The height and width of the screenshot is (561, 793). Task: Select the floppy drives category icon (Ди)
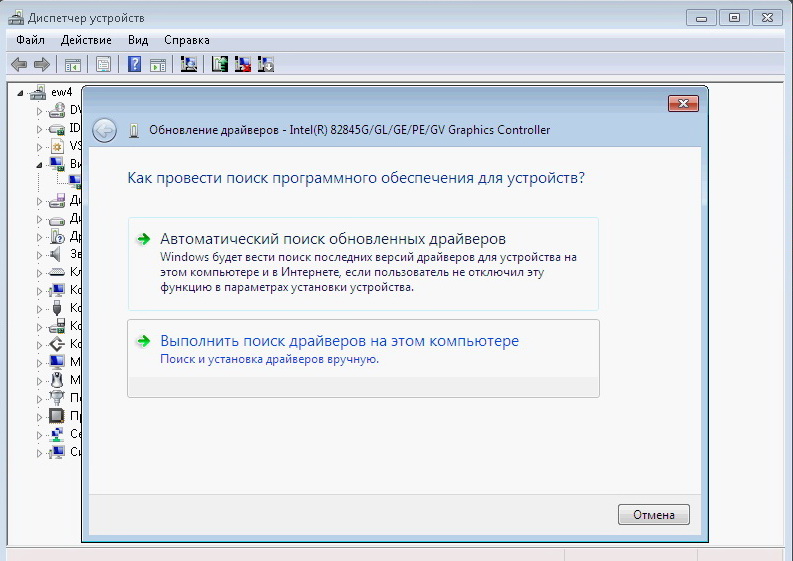click(x=57, y=200)
